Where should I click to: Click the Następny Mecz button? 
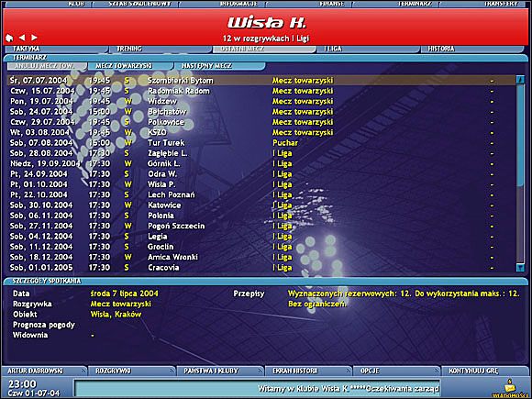tap(219, 66)
